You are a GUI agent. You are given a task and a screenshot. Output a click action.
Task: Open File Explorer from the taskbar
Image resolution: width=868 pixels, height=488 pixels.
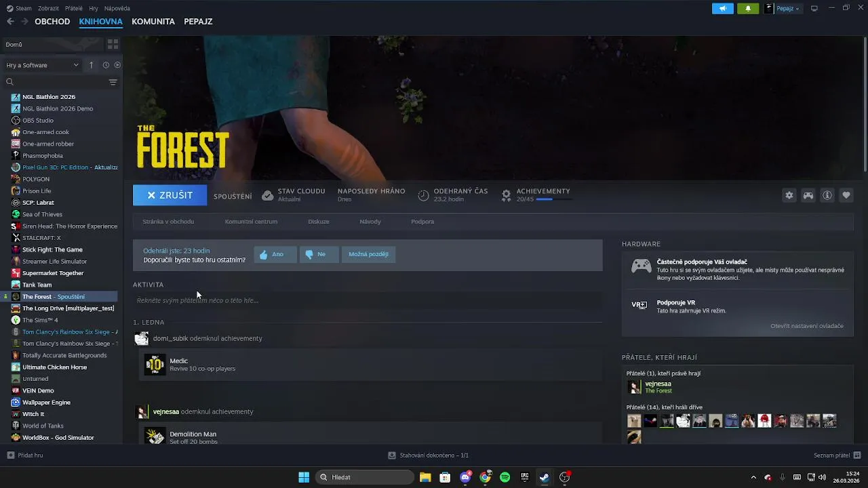(x=425, y=477)
